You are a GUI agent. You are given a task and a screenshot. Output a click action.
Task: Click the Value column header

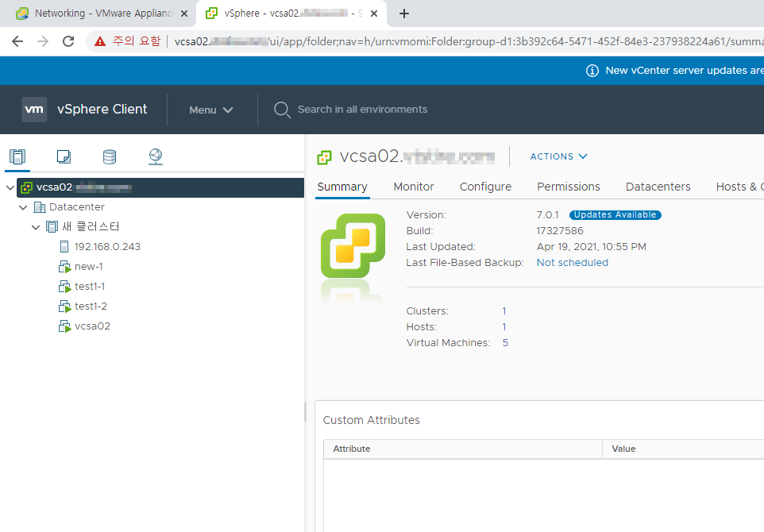pos(683,449)
